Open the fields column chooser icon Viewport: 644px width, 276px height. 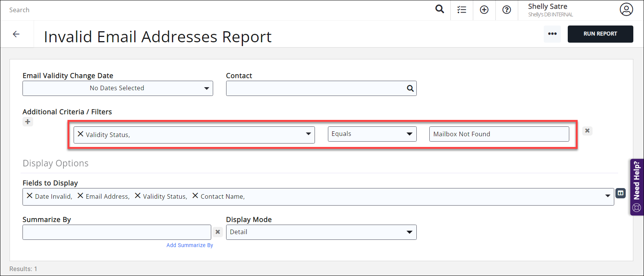tap(621, 193)
